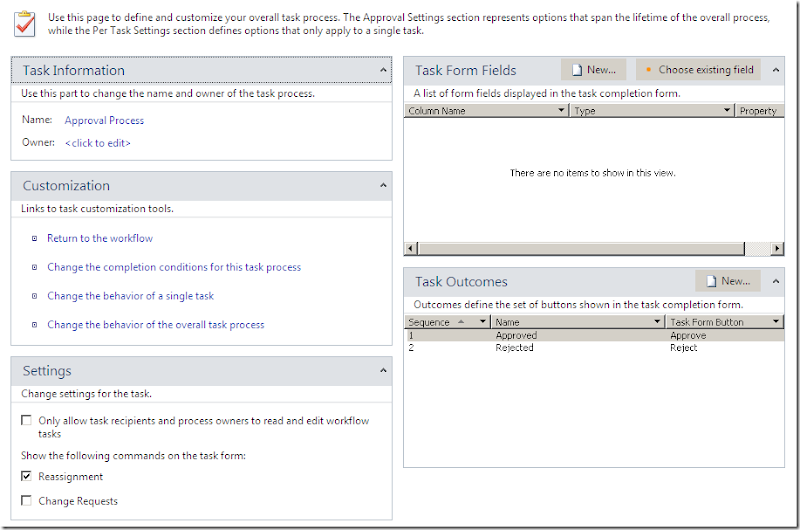Click the Task Outcomes panel title
The width and height of the screenshot is (800, 530).
(461, 282)
